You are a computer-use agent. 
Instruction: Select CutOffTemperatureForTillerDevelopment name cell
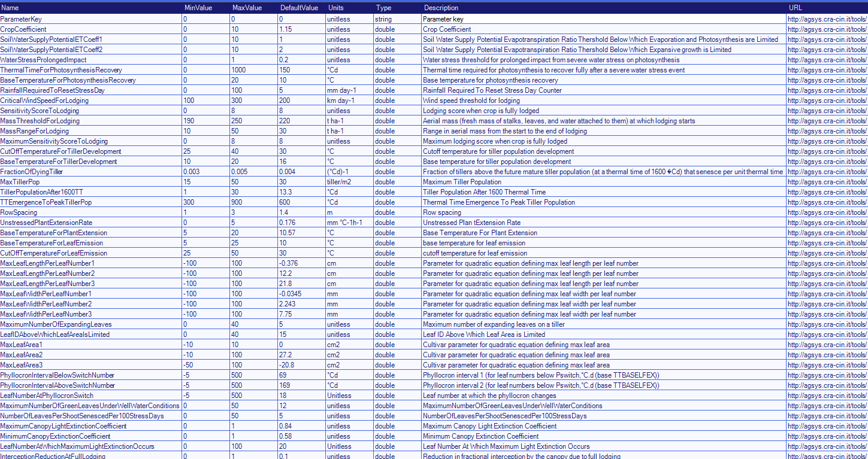pyautogui.click(x=91, y=151)
